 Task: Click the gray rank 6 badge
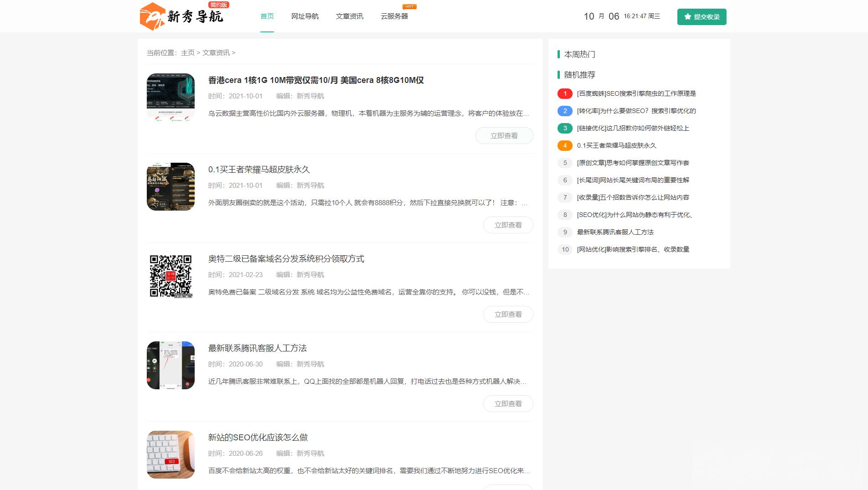[565, 180]
